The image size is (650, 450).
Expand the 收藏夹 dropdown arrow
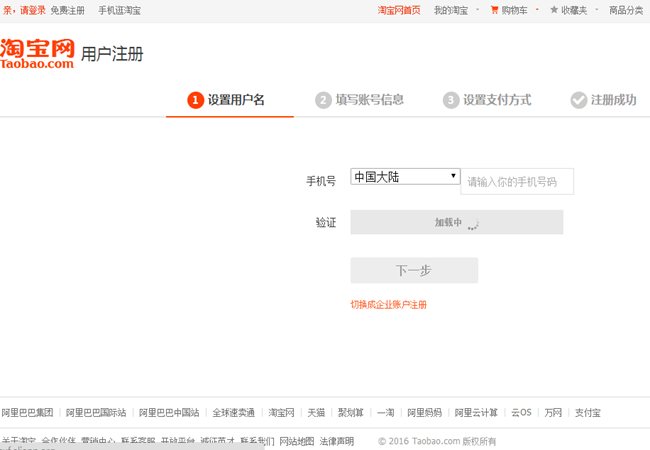tap(597, 10)
